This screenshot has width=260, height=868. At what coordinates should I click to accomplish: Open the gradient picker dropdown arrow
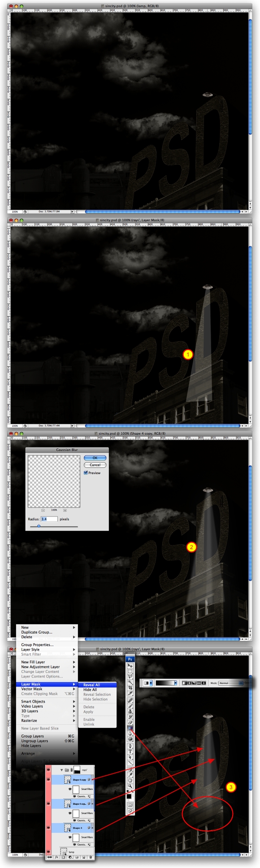[x=176, y=683]
